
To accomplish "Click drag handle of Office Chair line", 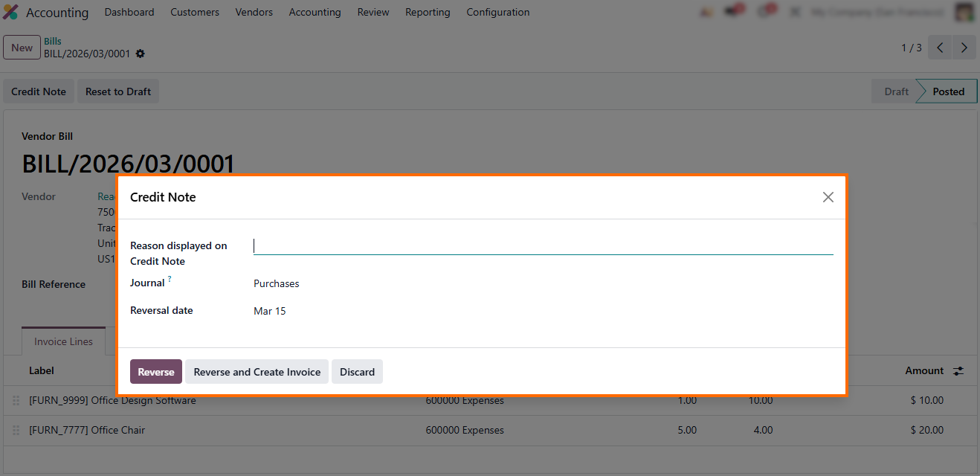I will 16,431.
